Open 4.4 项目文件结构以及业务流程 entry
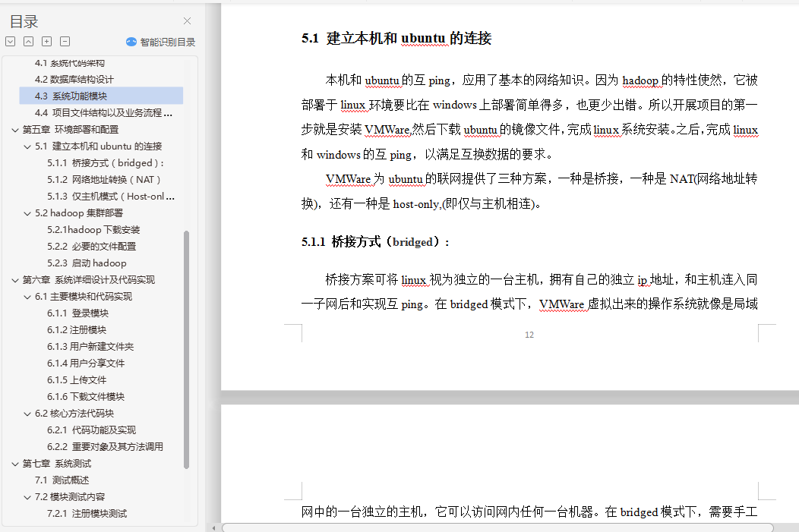 103,113
